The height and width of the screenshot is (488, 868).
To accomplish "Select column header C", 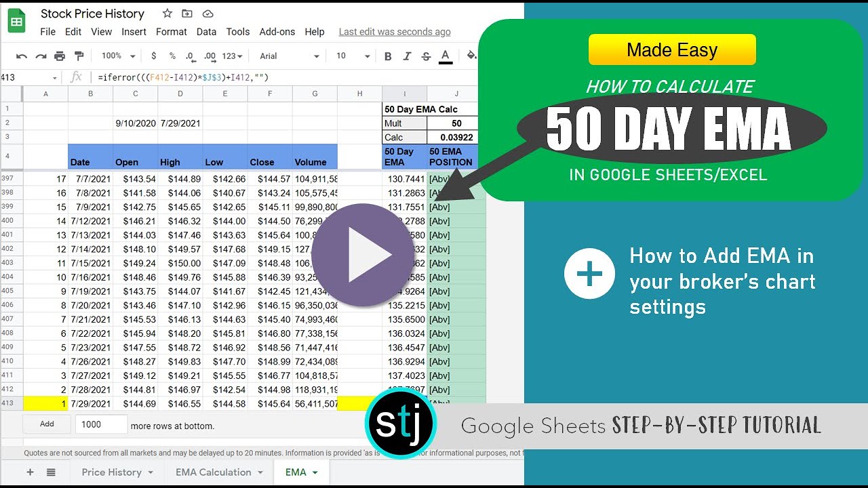I will (x=135, y=94).
